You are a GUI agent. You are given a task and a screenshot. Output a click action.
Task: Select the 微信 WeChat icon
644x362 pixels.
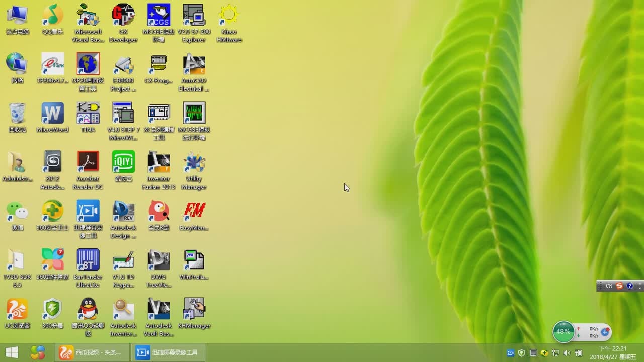click(x=17, y=216)
